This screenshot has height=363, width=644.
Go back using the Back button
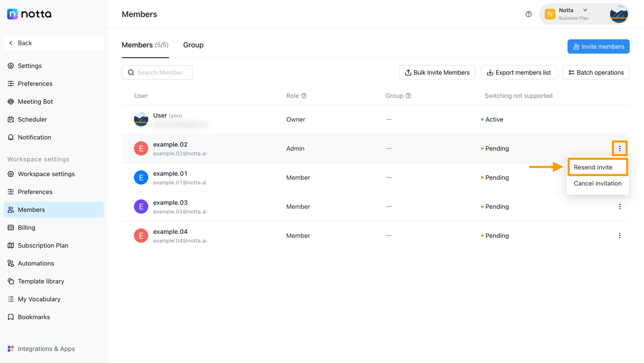[x=54, y=43]
